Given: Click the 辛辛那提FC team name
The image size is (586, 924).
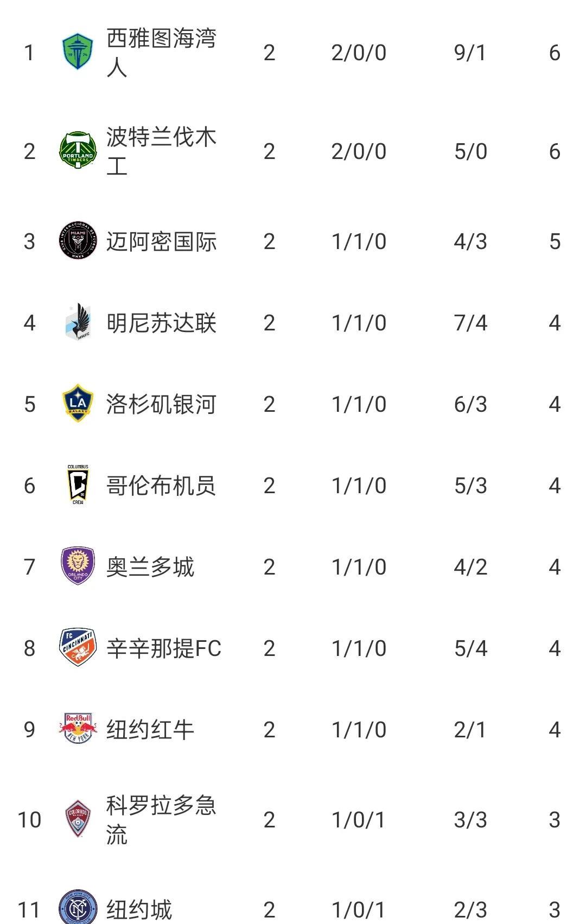Looking at the screenshot, I should [163, 648].
